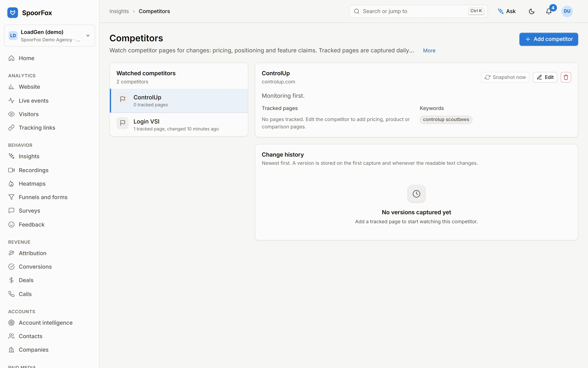Click the flag icon beside Login VSI

pyautogui.click(x=122, y=123)
